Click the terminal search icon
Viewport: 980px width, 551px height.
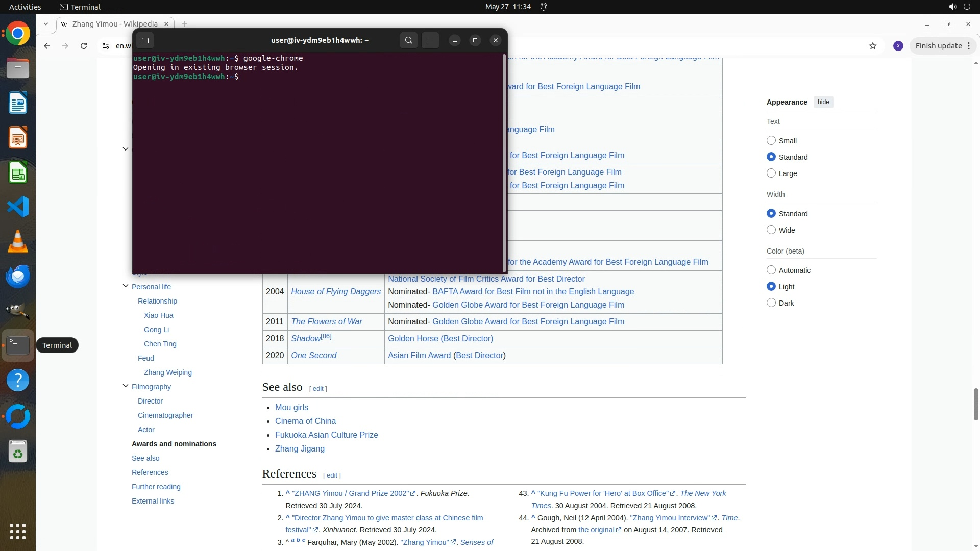(x=408, y=40)
